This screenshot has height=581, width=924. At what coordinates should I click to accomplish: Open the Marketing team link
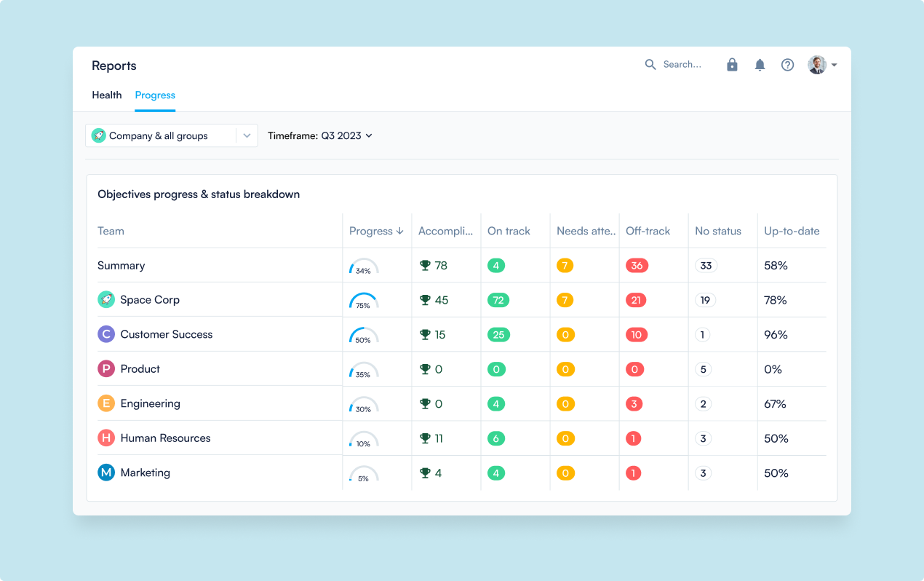point(146,473)
